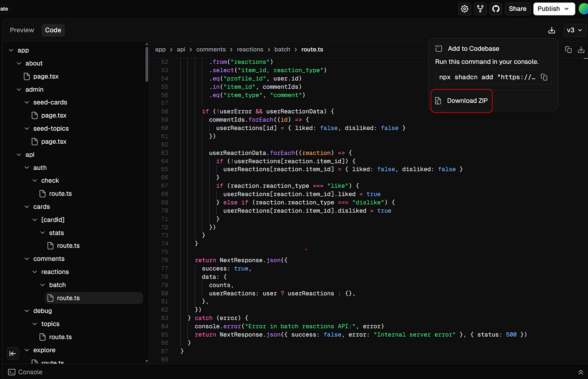The height and width of the screenshot is (379, 588).
Task: Click the Share button
Action: click(x=517, y=9)
